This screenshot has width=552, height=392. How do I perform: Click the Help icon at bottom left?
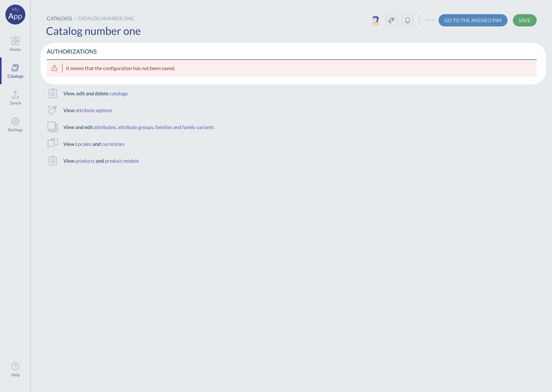coord(15,366)
